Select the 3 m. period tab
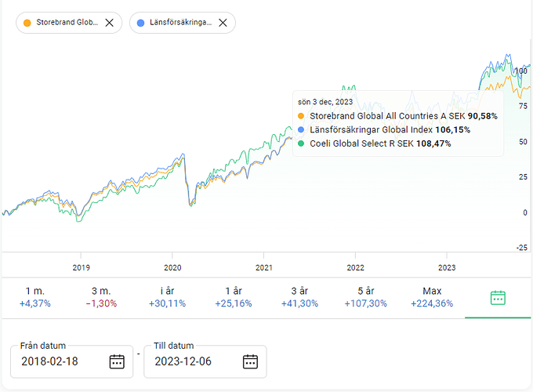This screenshot has height=392, width=533. click(100, 296)
